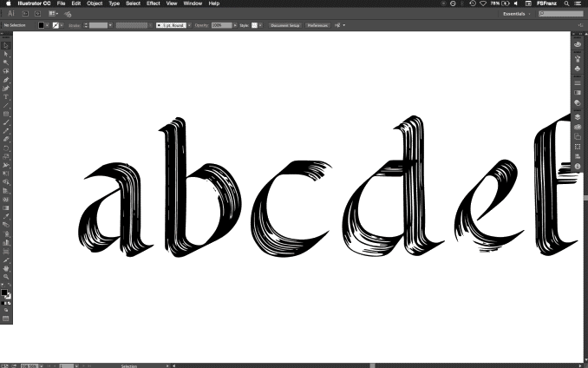The height and width of the screenshot is (368, 588).
Task: Open the Transparency panel
Action: 578,102
